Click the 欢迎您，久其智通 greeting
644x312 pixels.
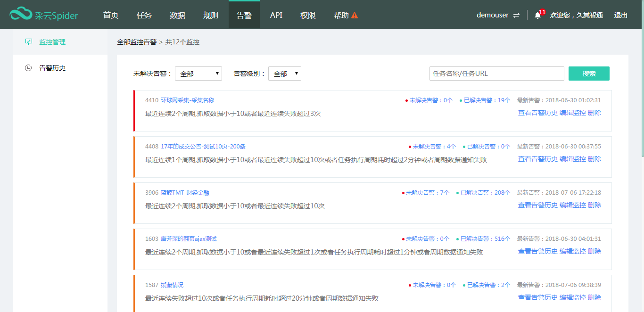pyautogui.click(x=576, y=15)
